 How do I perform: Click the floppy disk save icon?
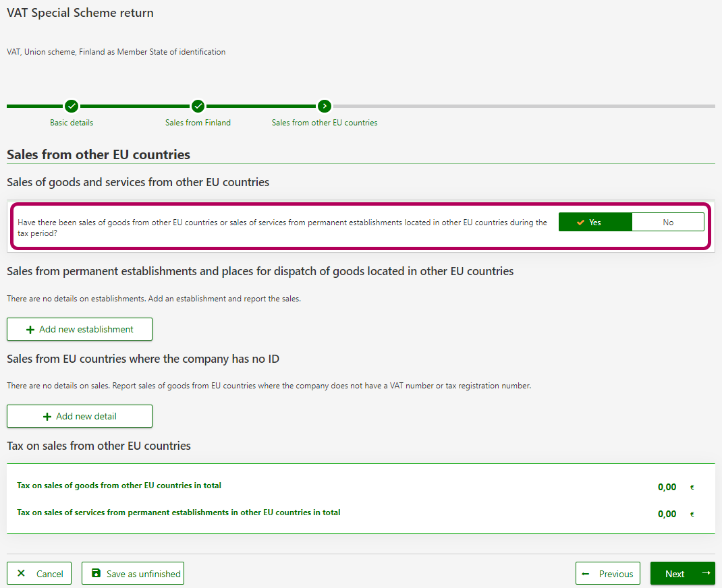[96, 573]
